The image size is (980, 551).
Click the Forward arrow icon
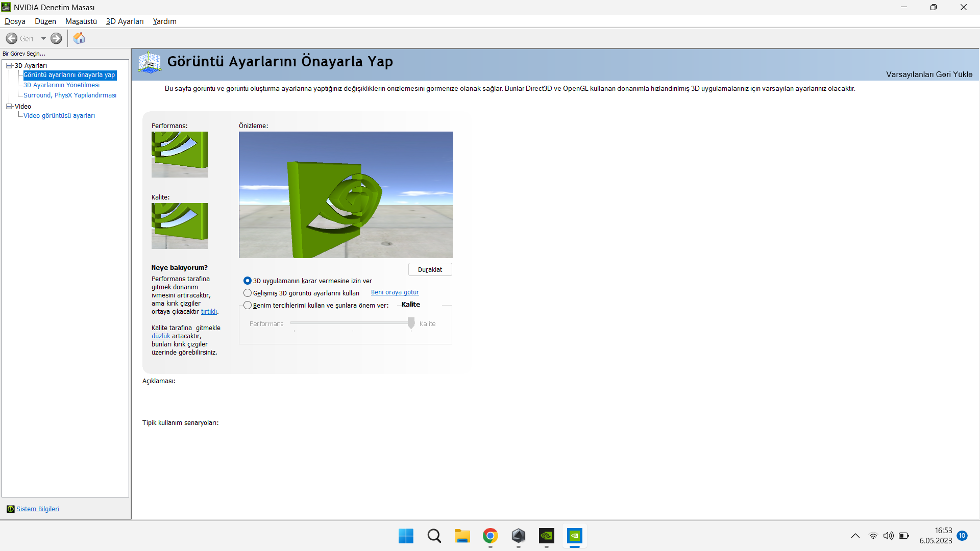(56, 38)
